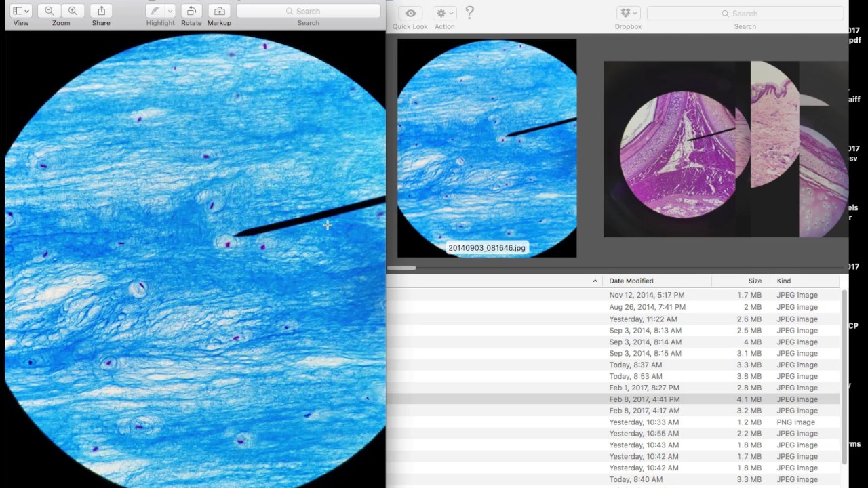Select the row dated Sep 3, 2014, 8:15 AM

(x=613, y=354)
